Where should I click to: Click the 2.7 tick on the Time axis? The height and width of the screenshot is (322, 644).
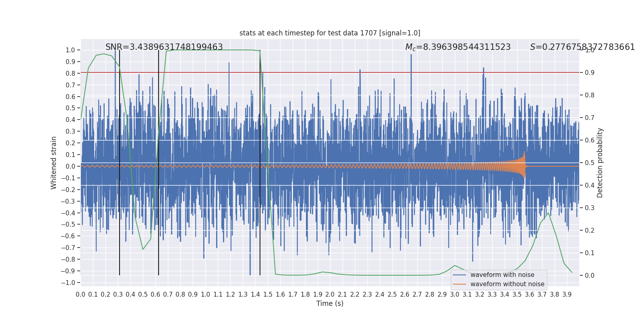[x=417, y=295]
